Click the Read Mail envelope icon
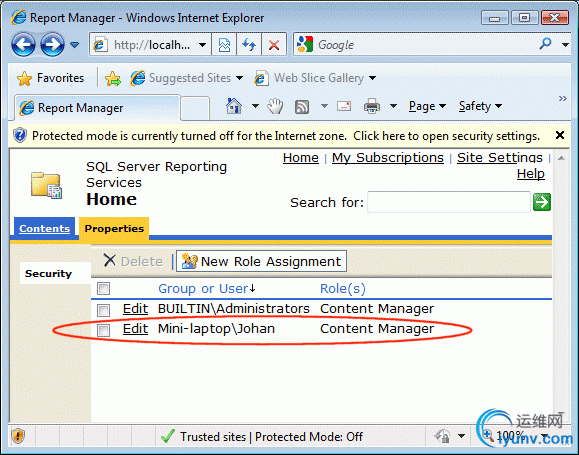Viewport: 579px width, 455px height. click(344, 106)
